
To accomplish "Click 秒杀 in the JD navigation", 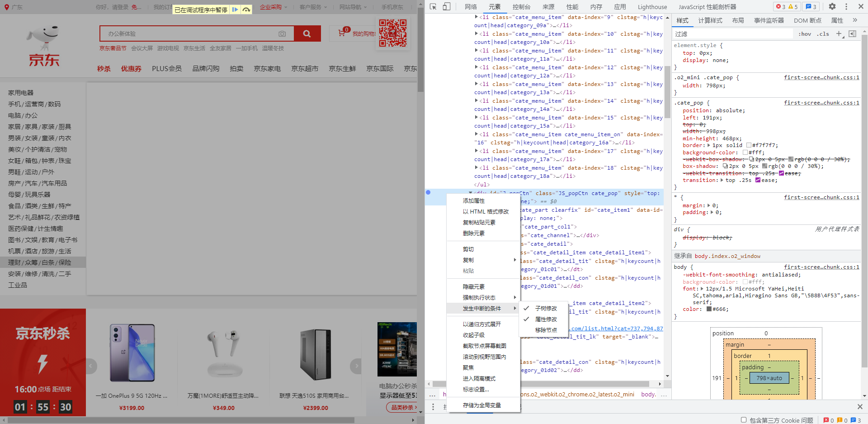I will click(104, 69).
